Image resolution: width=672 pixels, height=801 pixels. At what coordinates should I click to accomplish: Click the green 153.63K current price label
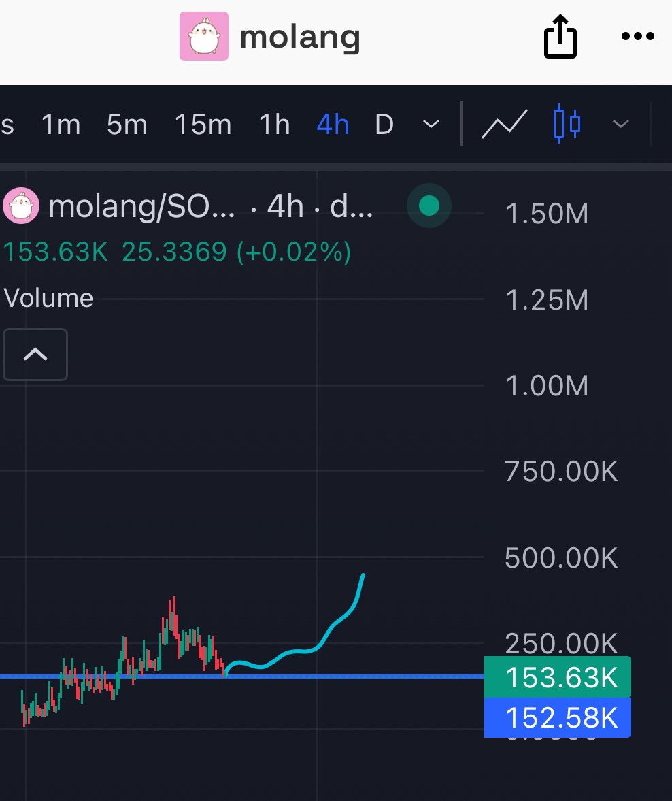click(x=558, y=677)
